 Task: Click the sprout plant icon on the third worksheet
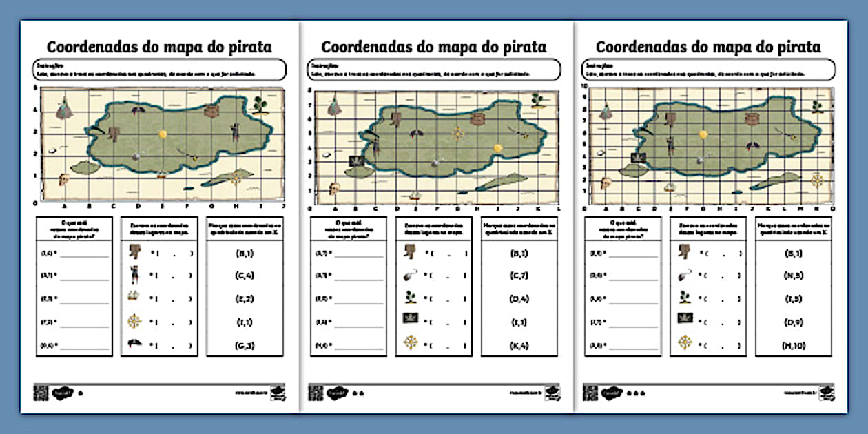pyautogui.click(x=685, y=298)
